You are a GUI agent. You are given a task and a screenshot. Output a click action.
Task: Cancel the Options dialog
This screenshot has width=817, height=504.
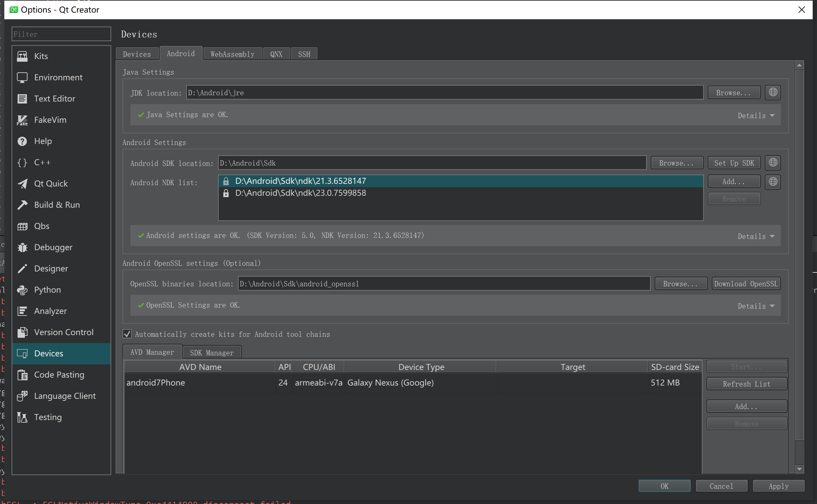pos(721,486)
